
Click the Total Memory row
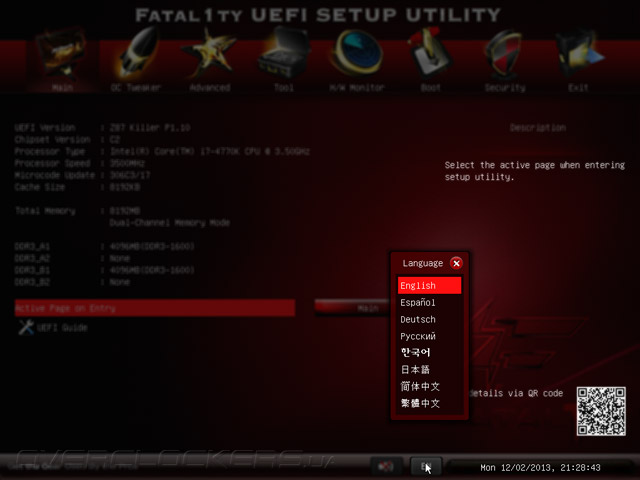click(x=78, y=211)
